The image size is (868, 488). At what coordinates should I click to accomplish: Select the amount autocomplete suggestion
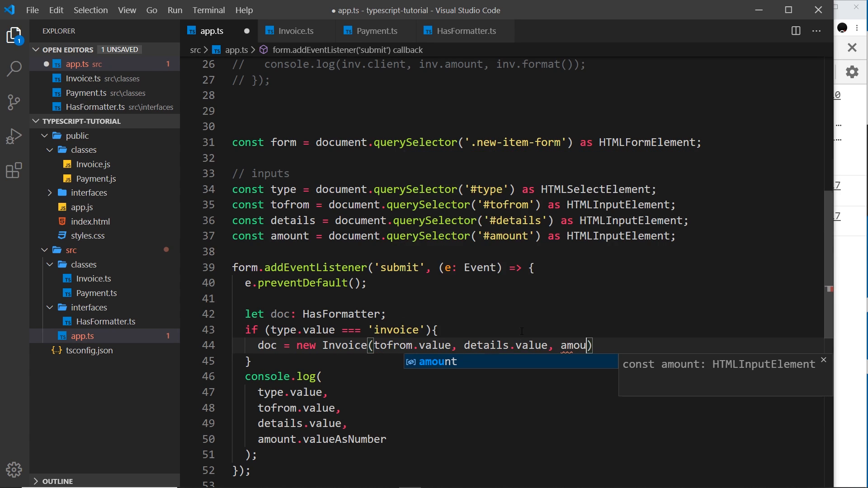coord(511,361)
